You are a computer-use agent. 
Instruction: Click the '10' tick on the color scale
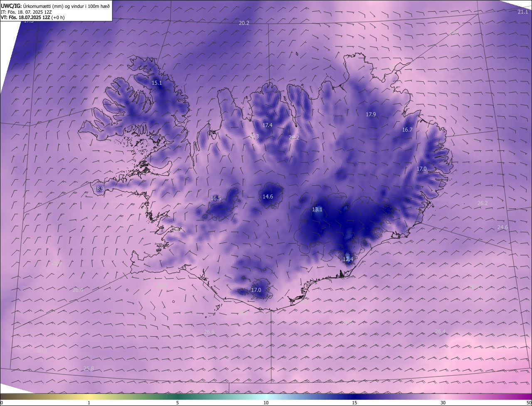266,403
